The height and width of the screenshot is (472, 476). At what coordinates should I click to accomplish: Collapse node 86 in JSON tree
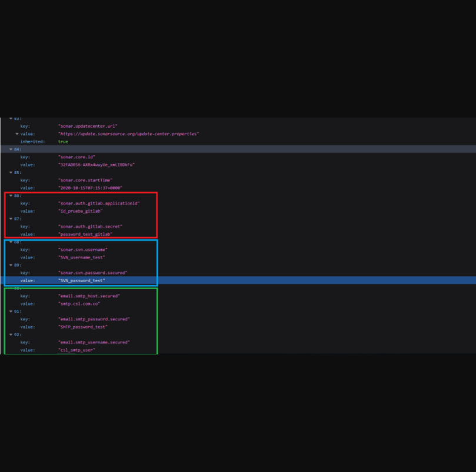pyautogui.click(x=11, y=196)
